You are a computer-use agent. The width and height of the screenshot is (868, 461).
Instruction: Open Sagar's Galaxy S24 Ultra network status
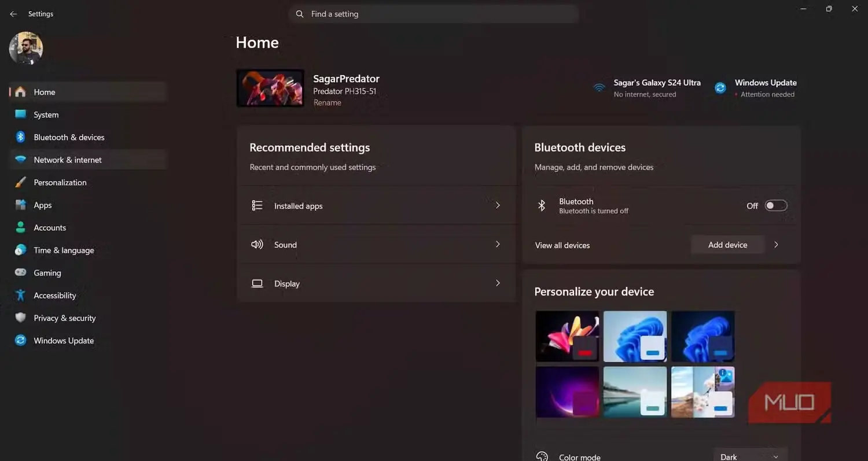click(x=647, y=88)
